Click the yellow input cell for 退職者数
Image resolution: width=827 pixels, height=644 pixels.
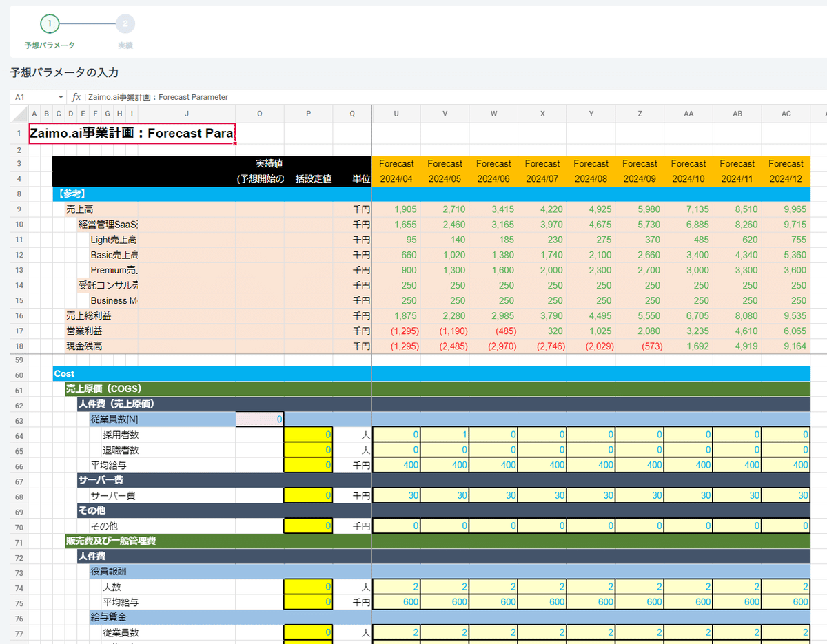(308, 450)
